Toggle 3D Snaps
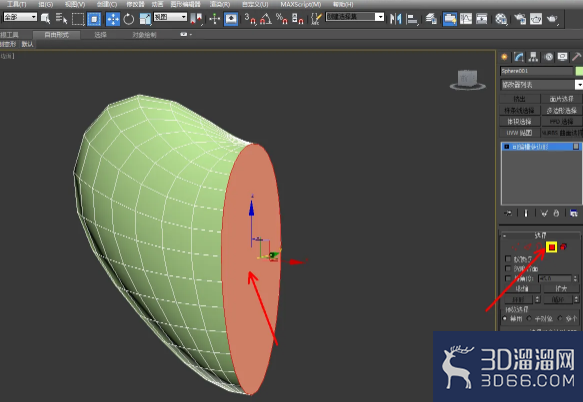 pyautogui.click(x=250, y=19)
